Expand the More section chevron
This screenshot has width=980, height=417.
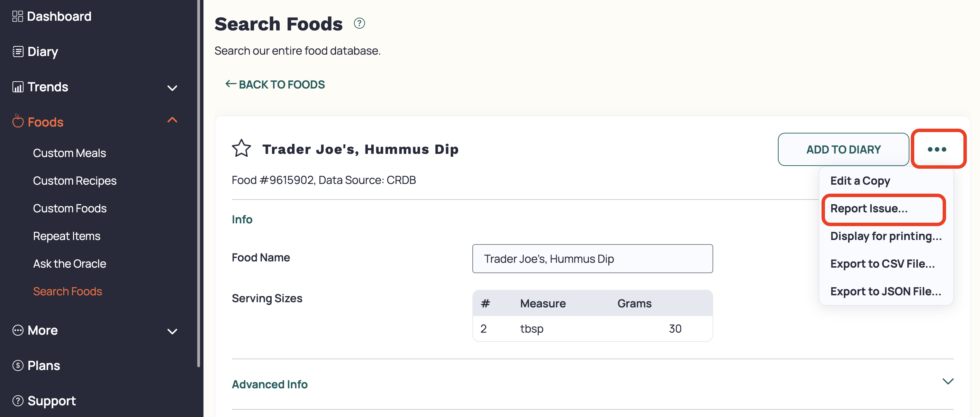172,331
